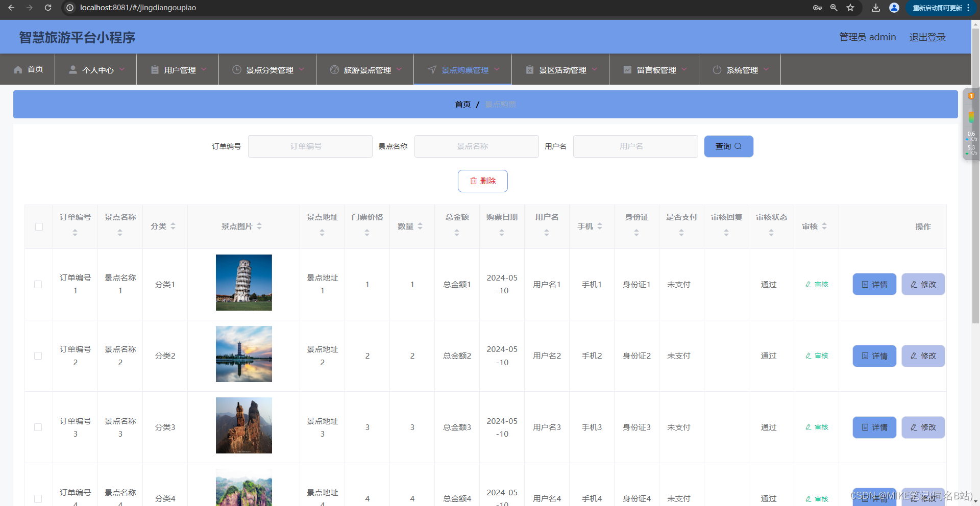Open the 个人中心 menu item
Screen dimensions: 980x506
96,69
